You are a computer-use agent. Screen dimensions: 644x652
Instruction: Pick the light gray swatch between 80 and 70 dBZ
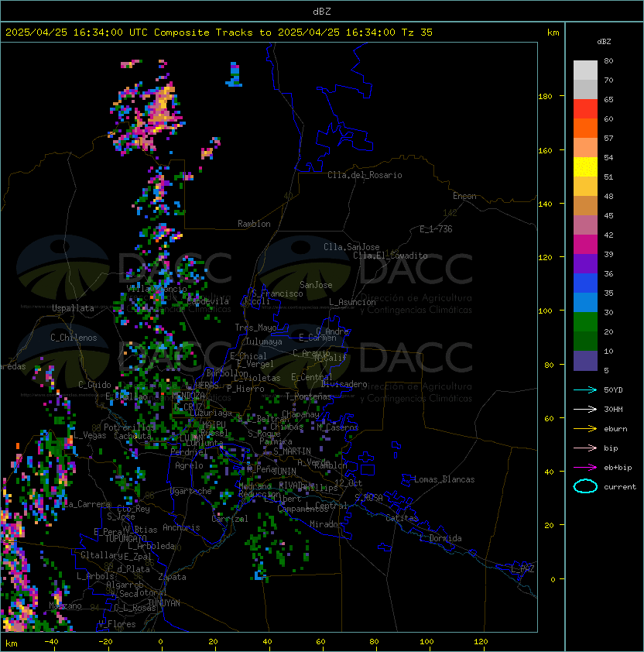[585, 70]
